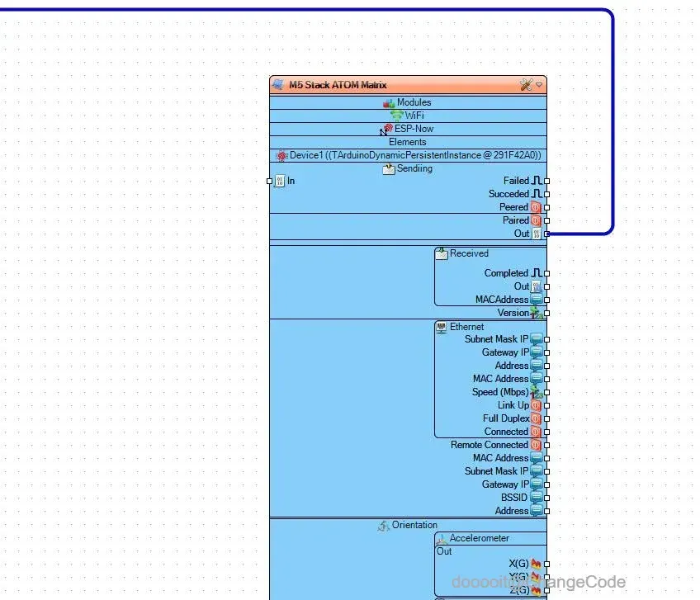Select the M5 Stack ATOM Matrix title icon
The image size is (700, 600).
278,84
